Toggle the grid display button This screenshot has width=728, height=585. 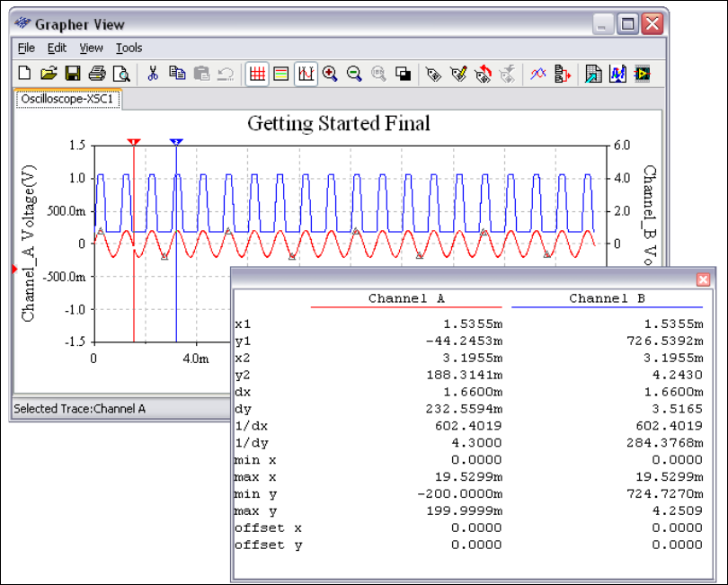coord(257,74)
